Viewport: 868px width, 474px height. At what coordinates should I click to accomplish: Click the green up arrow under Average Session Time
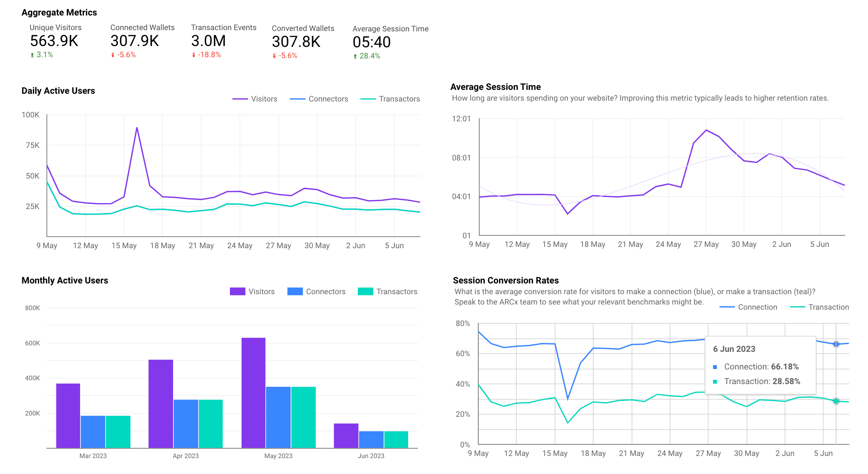(x=355, y=56)
